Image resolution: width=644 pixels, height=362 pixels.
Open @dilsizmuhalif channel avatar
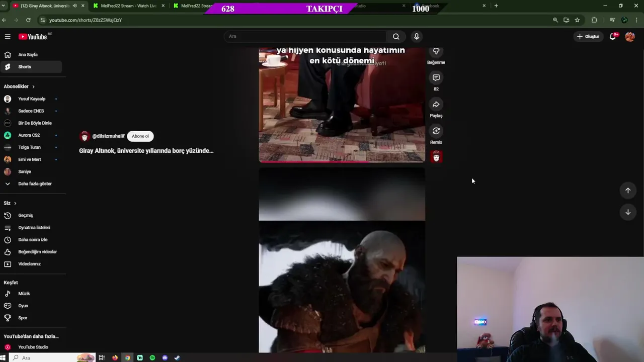[85, 136]
